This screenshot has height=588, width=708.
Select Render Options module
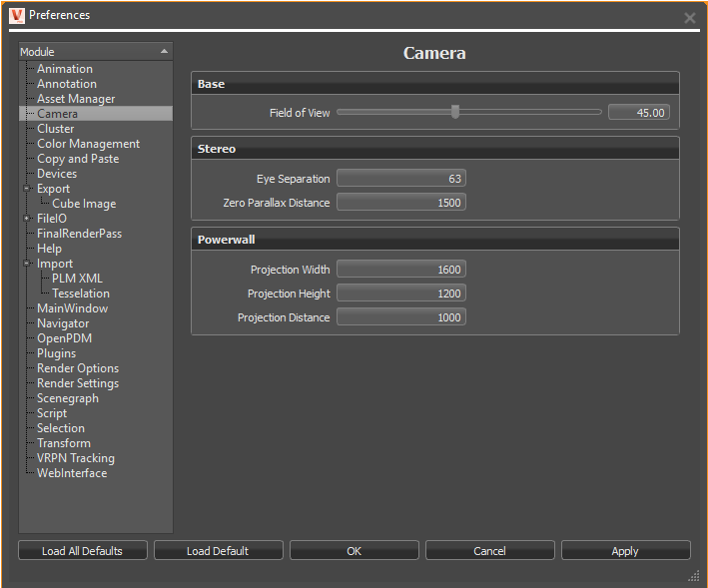(78, 368)
